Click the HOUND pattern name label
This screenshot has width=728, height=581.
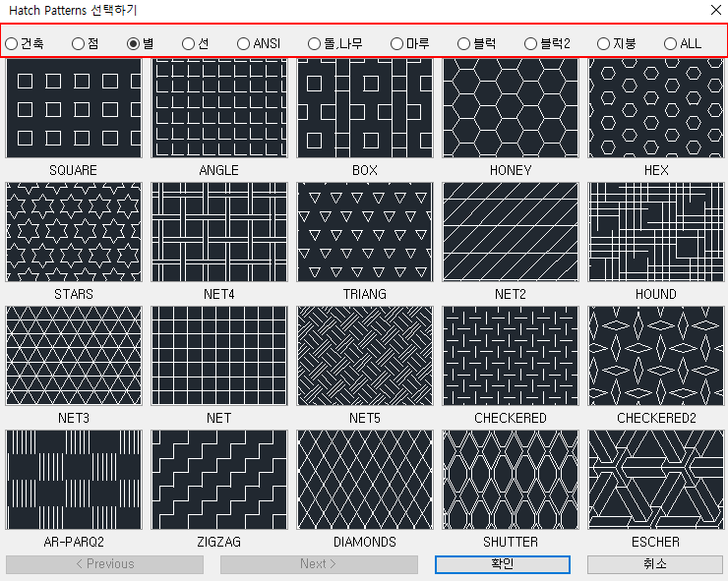tap(656, 294)
